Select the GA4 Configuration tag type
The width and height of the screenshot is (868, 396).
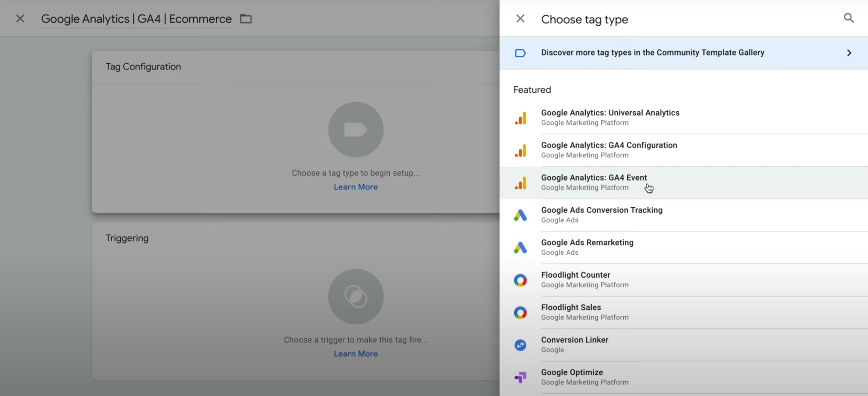click(x=609, y=150)
